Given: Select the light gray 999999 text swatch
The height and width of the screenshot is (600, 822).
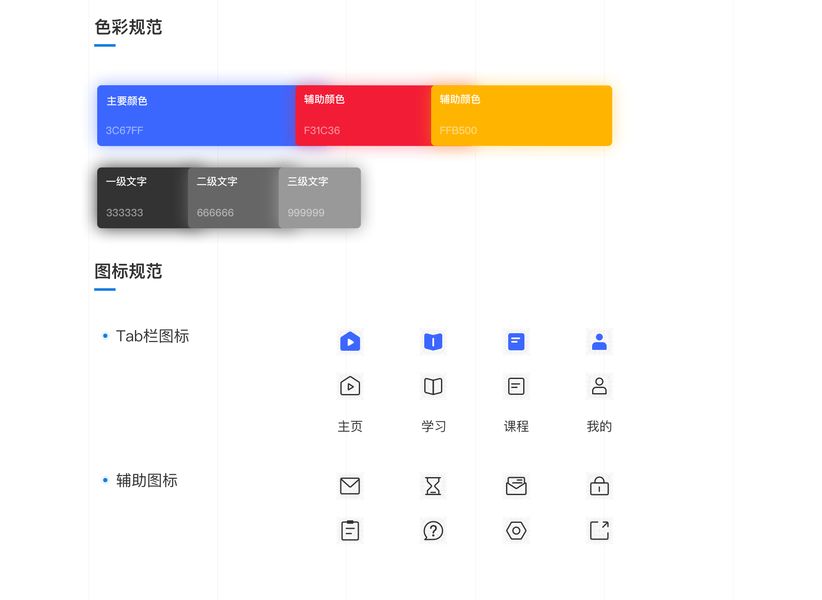Looking at the screenshot, I should coord(320,198).
